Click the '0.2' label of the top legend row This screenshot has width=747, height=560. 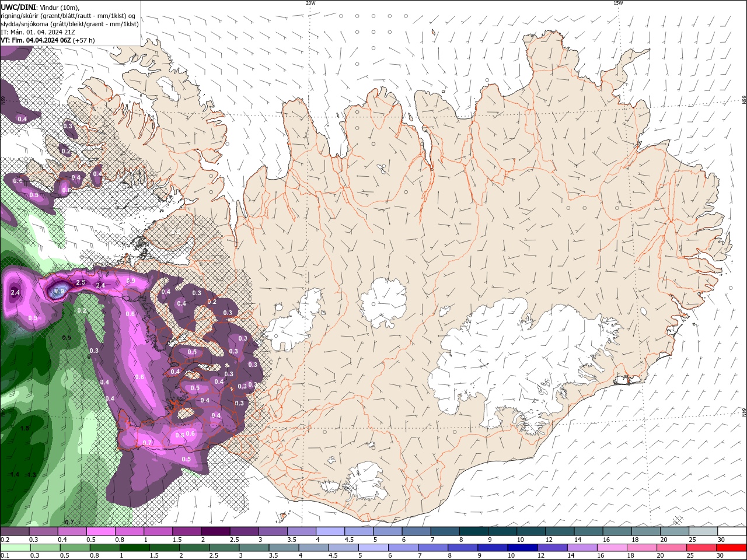coord(5,540)
